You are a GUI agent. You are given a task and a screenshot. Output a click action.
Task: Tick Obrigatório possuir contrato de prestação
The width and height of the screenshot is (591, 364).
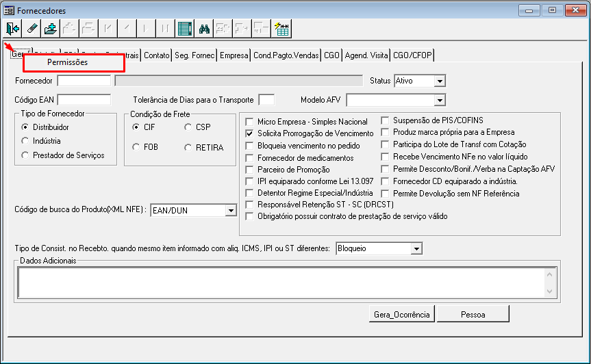coord(249,216)
